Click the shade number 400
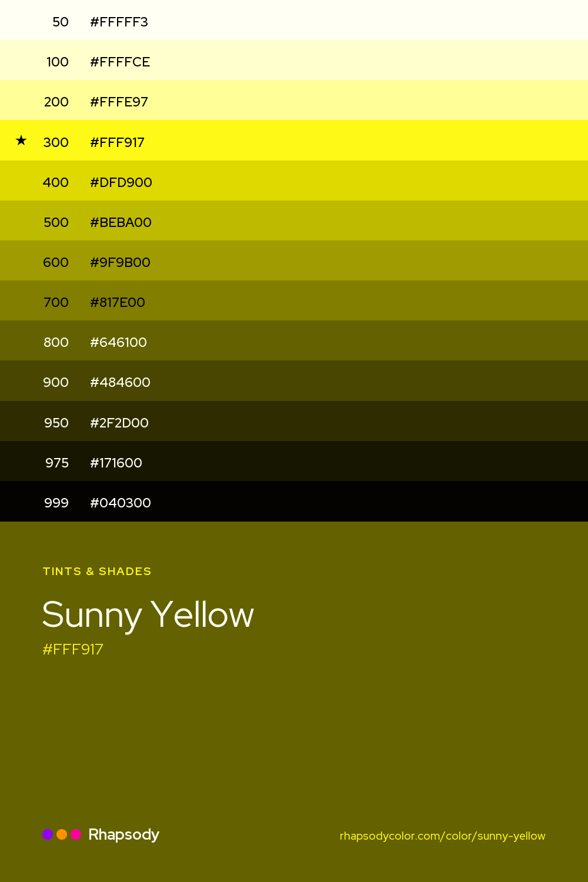This screenshot has width=588, height=882. [x=56, y=182]
